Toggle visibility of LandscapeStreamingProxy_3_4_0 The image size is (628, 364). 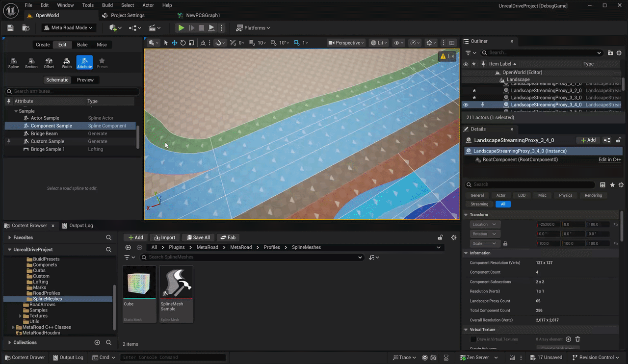click(466, 104)
